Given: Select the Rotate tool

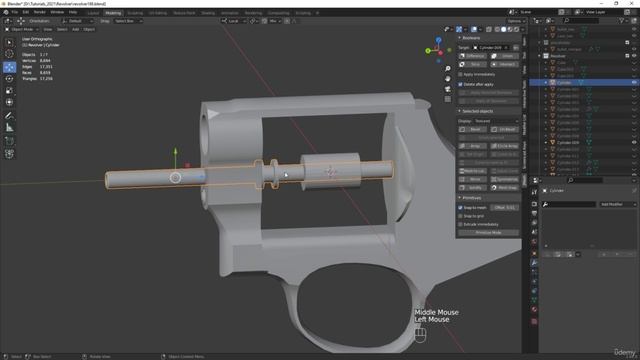Looking at the screenshot, I should click(9, 79).
